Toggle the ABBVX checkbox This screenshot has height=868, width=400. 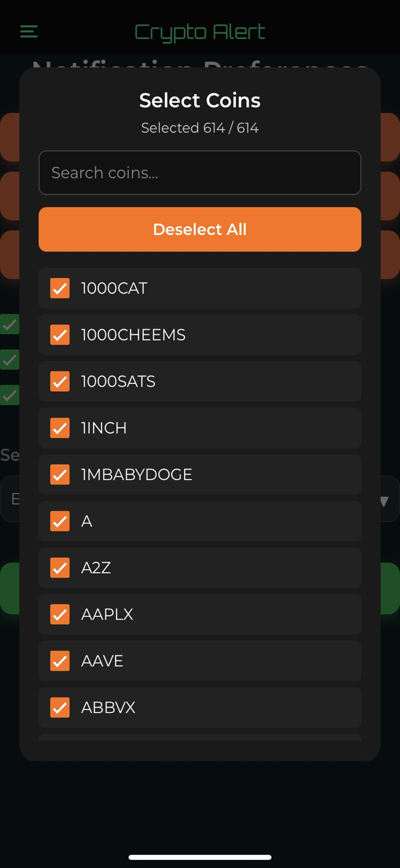tap(60, 708)
